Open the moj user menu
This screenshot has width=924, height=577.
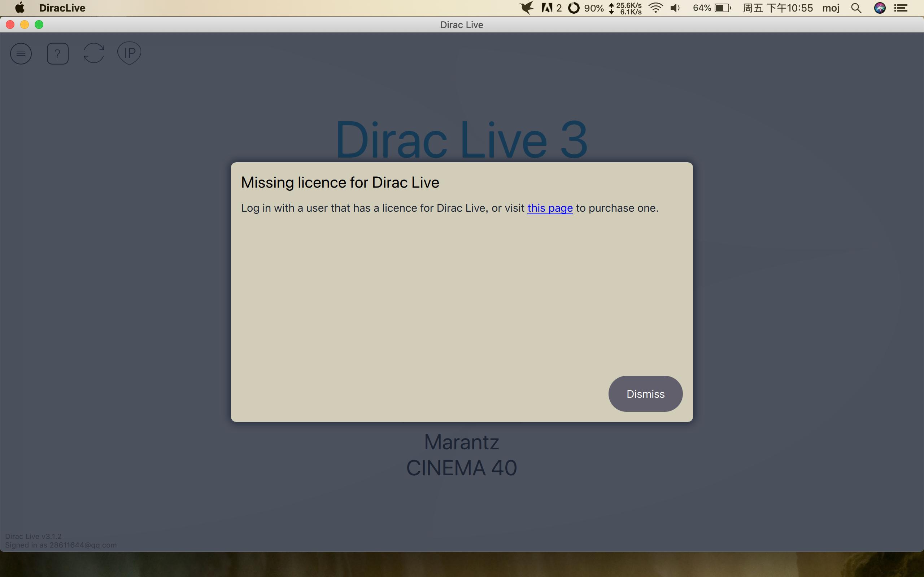(831, 8)
